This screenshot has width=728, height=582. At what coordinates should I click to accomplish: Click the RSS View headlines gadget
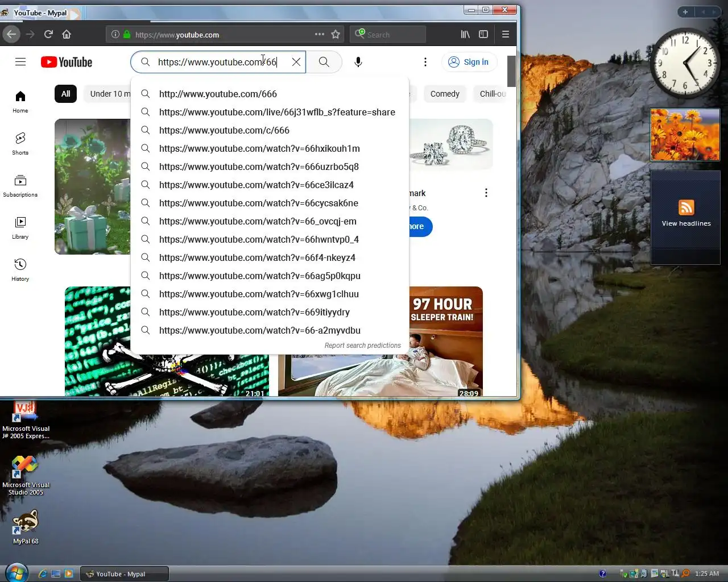pyautogui.click(x=685, y=217)
